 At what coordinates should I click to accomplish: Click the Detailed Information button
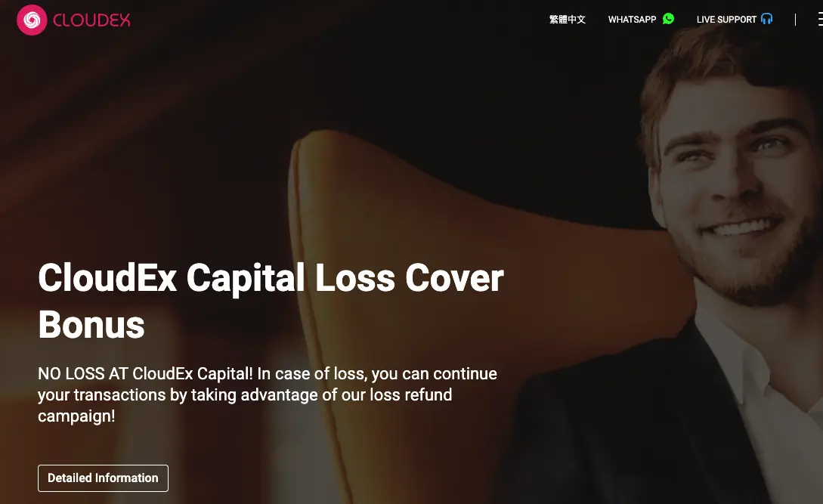(x=103, y=478)
